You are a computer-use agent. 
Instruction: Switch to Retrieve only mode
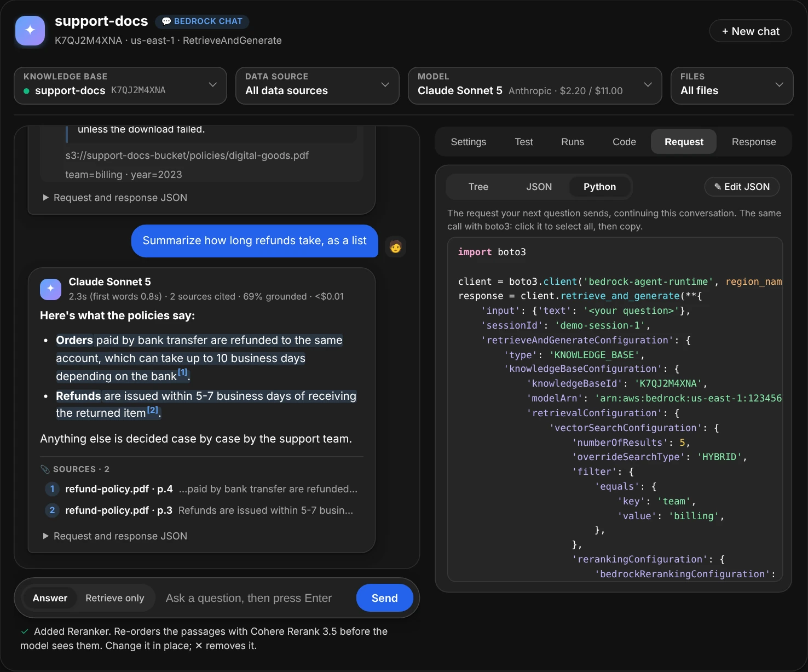(x=115, y=598)
